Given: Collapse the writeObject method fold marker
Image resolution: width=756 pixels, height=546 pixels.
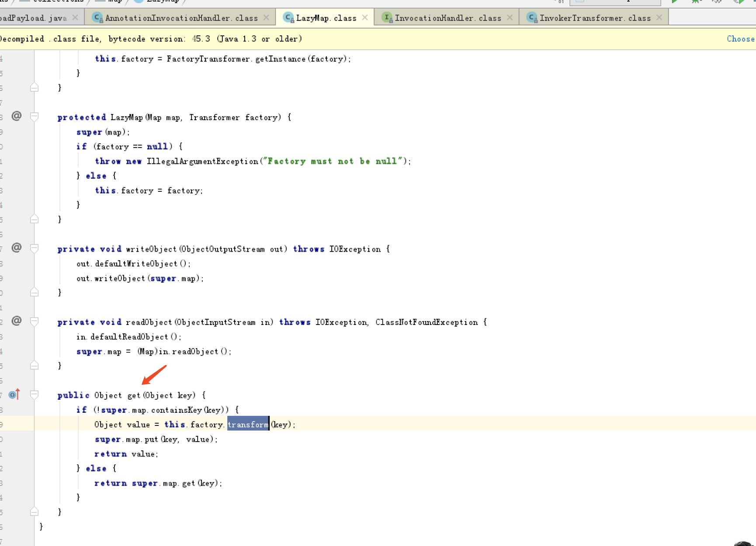Looking at the screenshot, I should [34, 249].
